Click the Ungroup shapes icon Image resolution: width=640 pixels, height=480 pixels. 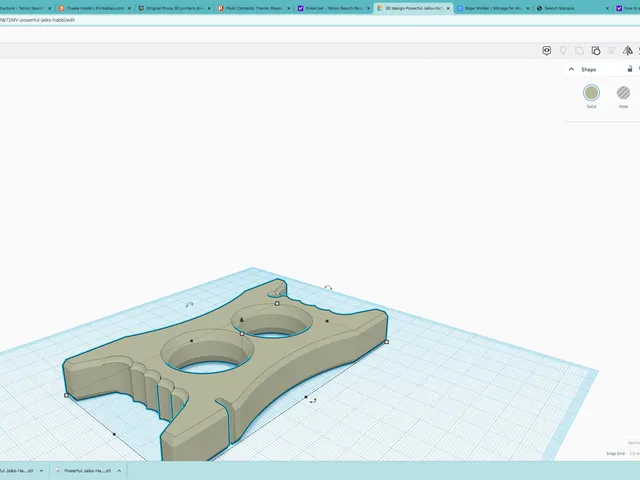point(596,51)
